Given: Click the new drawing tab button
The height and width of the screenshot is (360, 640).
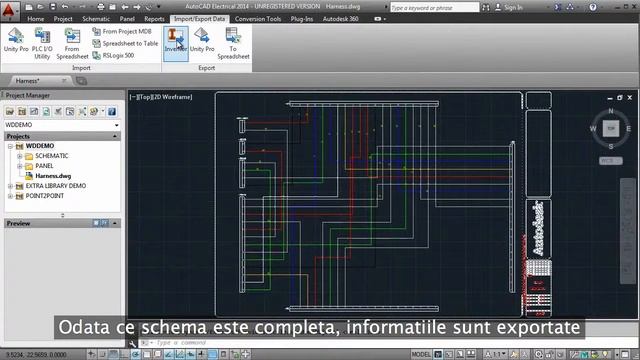Looking at the screenshot, I should (x=81, y=81).
